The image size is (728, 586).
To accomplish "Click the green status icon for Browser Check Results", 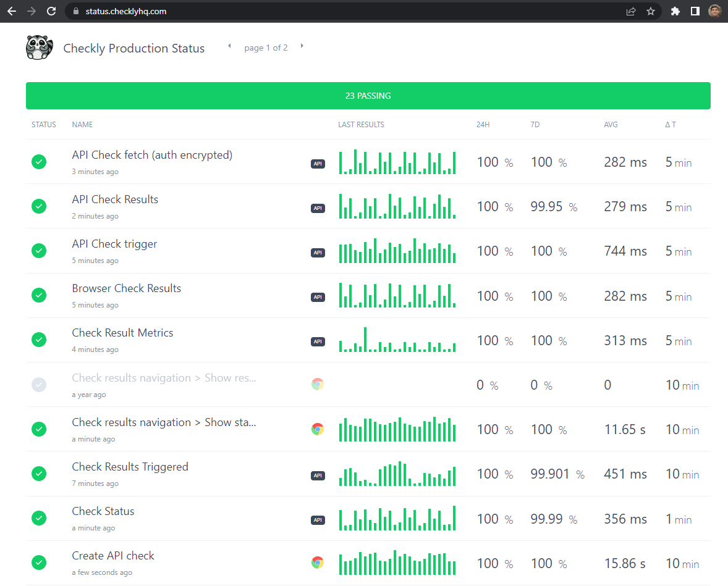I will (x=39, y=295).
